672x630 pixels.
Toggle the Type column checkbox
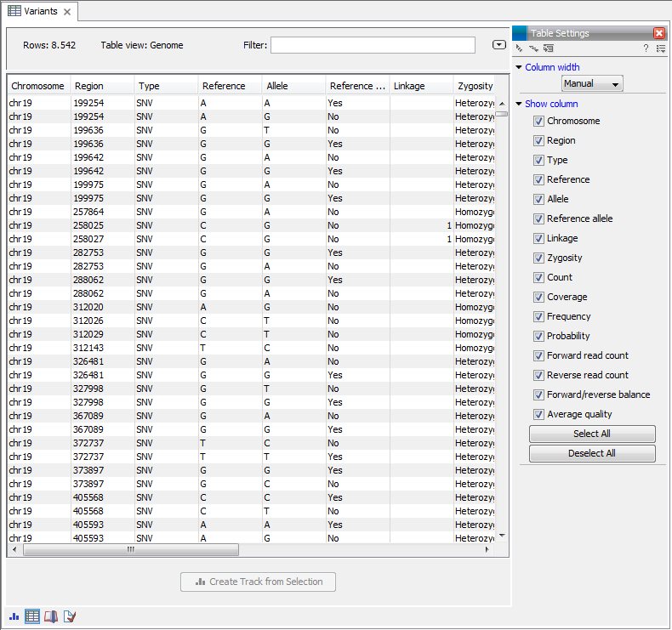pyautogui.click(x=538, y=160)
